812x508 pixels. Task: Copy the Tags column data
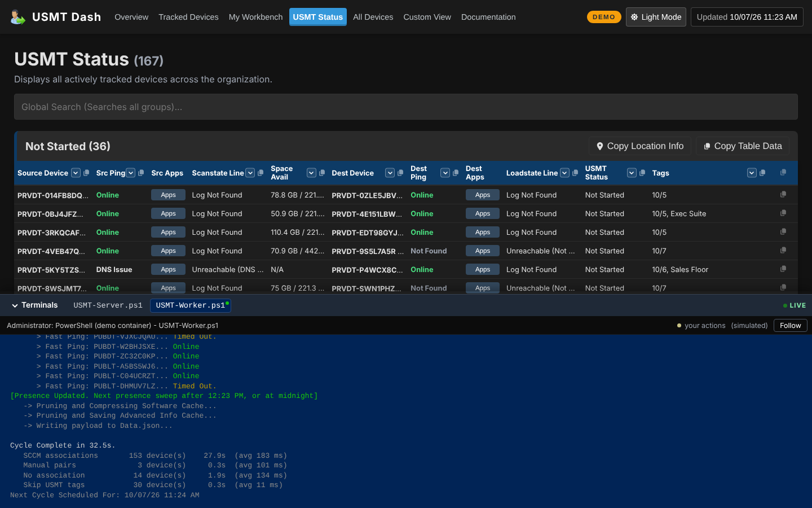pos(762,173)
